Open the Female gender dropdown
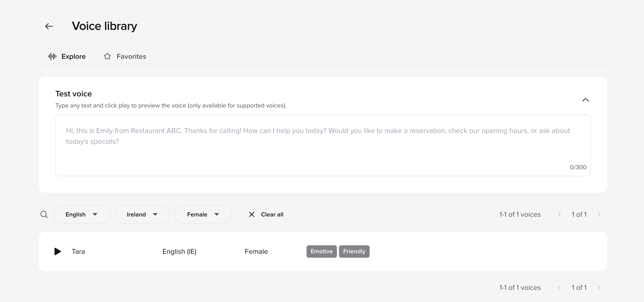Viewport: 644px width, 302px height. click(203, 214)
